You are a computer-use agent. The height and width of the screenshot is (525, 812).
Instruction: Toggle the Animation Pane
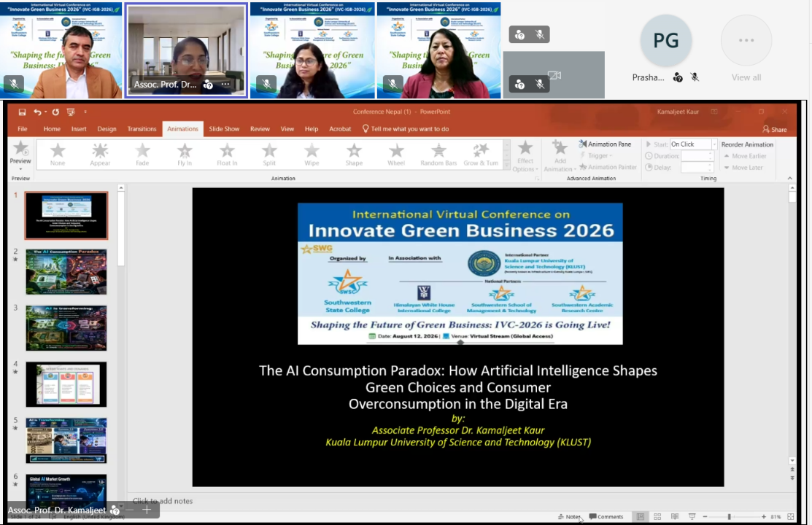click(605, 144)
